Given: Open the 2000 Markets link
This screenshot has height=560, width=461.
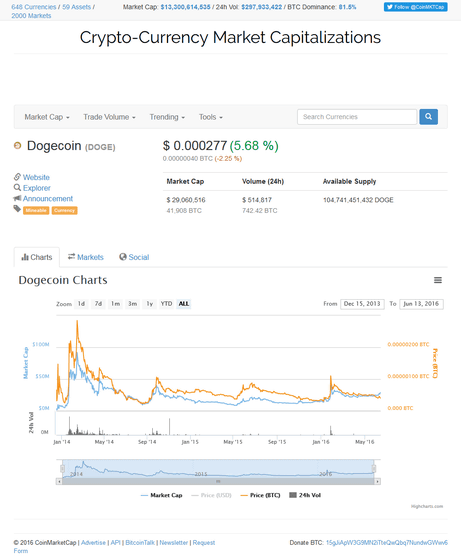Looking at the screenshot, I should pos(31,16).
